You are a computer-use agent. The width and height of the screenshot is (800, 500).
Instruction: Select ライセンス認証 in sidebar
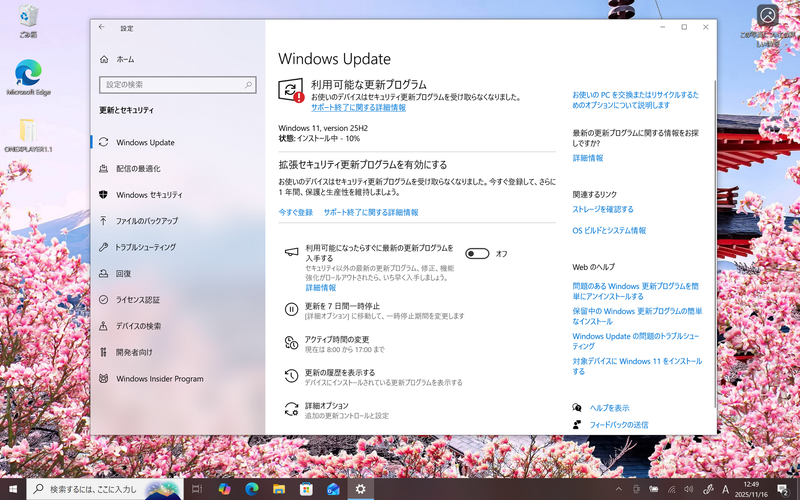tap(178, 299)
